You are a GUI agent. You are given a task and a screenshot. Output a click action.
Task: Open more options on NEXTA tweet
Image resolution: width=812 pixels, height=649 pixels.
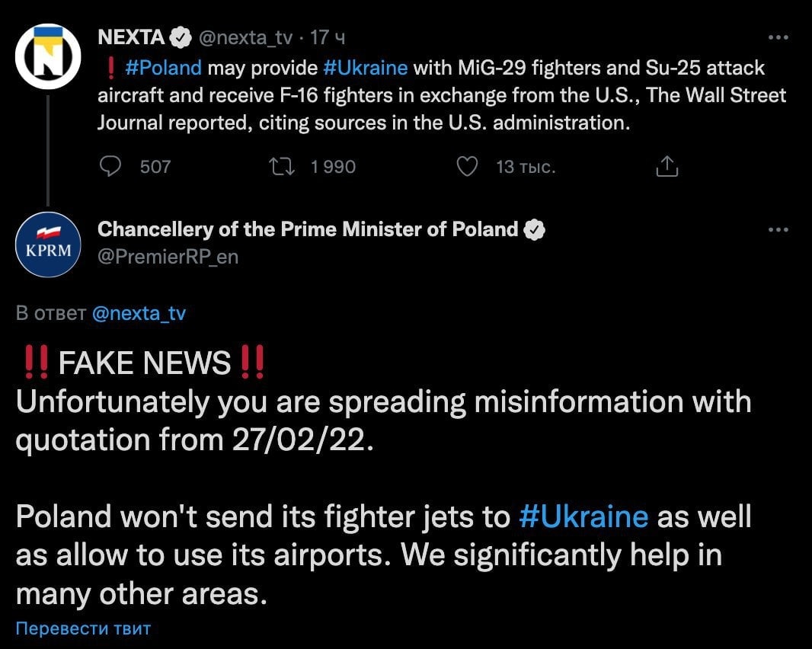tap(777, 37)
